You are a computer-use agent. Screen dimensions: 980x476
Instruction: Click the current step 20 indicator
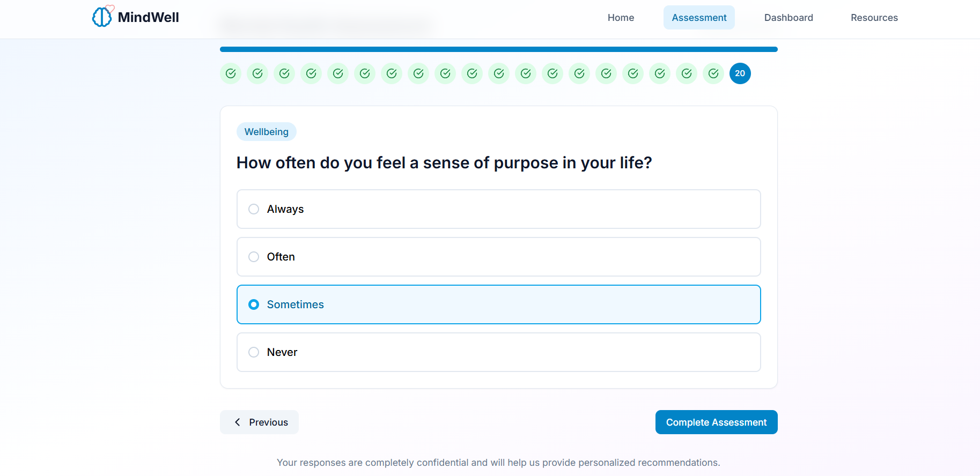point(740,73)
